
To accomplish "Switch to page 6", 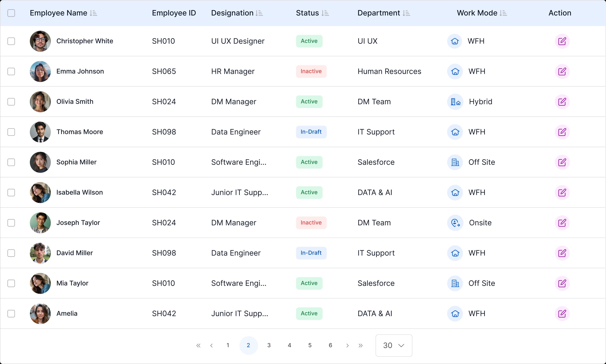I will point(330,345).
